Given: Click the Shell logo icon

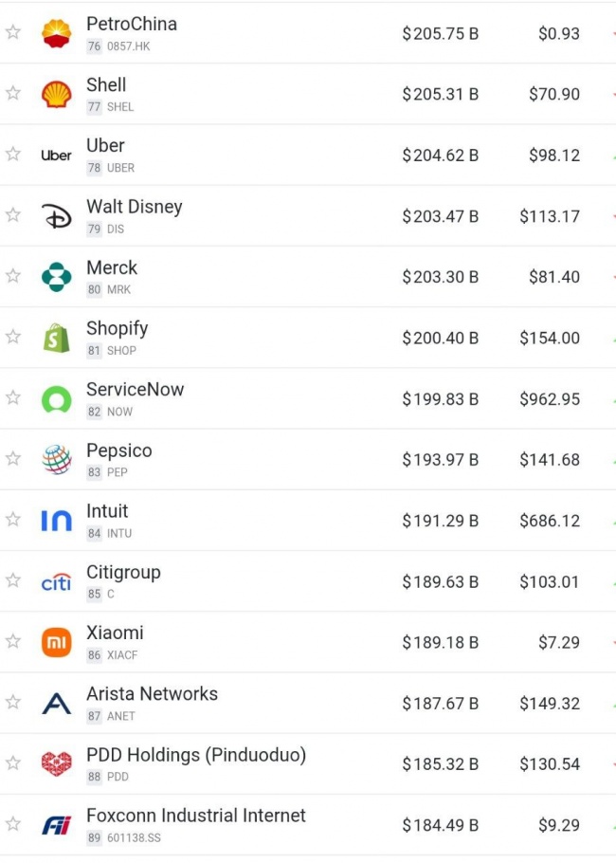Looking at the screenshot, I should tap(56, 94).
